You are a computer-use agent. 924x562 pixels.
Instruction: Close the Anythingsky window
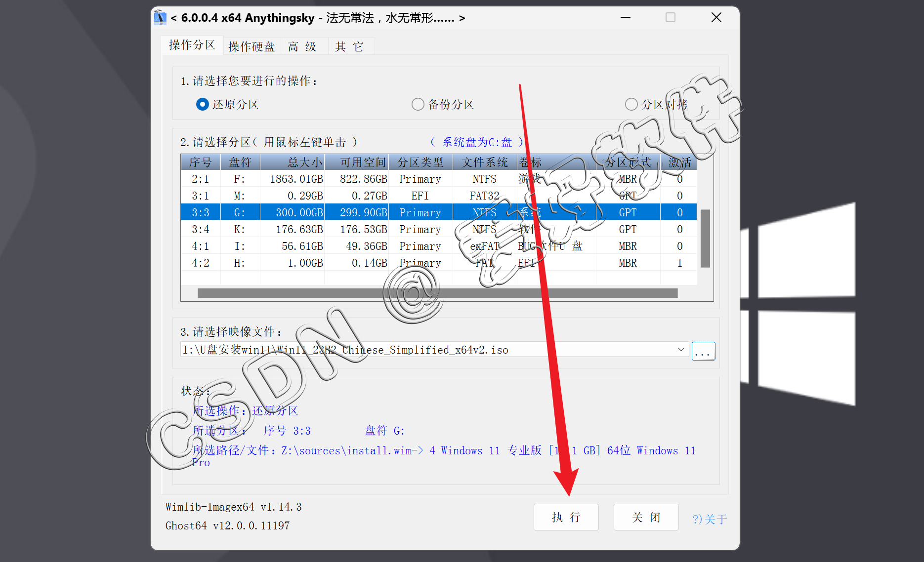[x=716, y=17]
